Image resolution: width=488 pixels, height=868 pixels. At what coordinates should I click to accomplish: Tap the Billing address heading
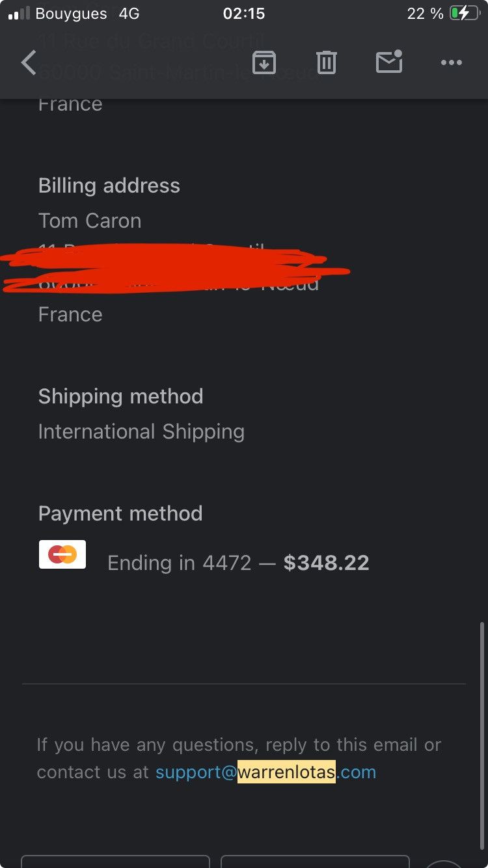tap(109, 185)
